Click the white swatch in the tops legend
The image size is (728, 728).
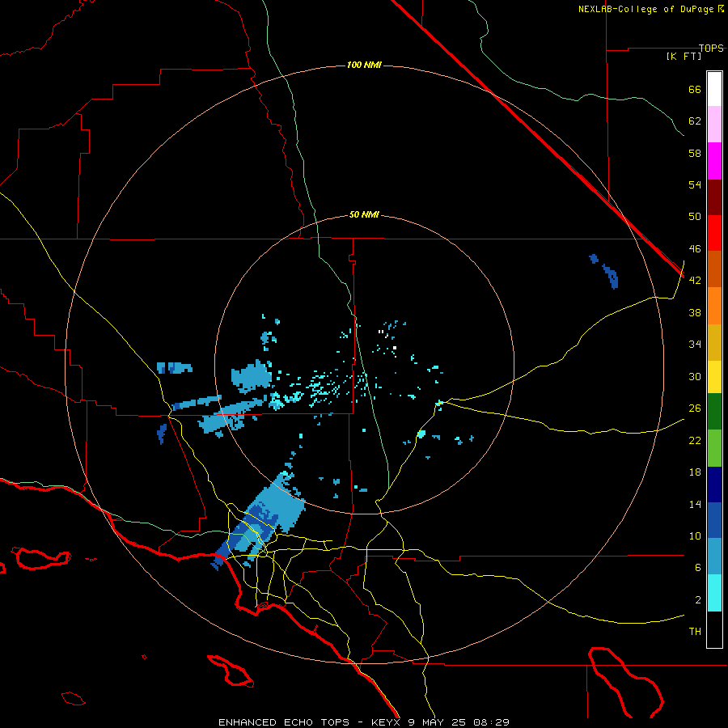(x=714, y=89)
